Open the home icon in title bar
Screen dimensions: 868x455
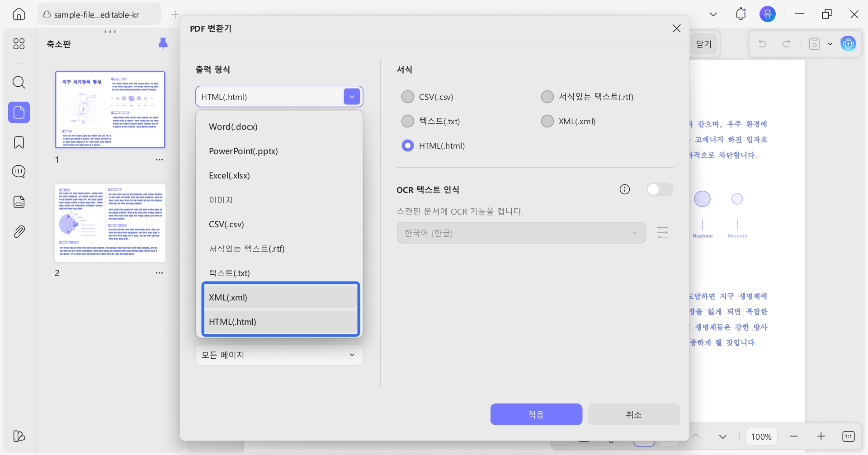(x=19, y=14)
